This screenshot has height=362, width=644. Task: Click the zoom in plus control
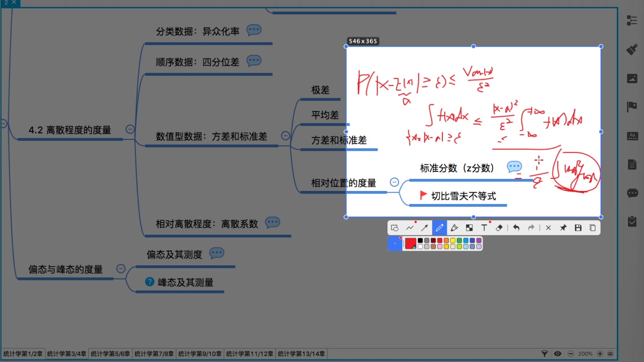pyautogui.click(x=599, y=353)
